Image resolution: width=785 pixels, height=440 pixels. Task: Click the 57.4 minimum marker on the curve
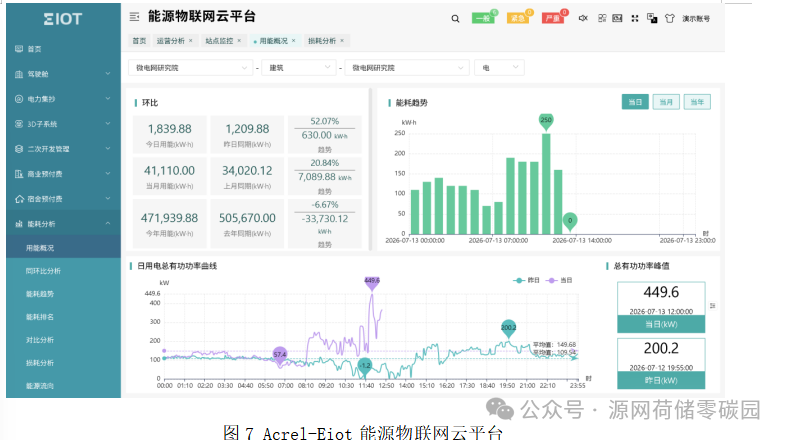[x=280, y=355]
